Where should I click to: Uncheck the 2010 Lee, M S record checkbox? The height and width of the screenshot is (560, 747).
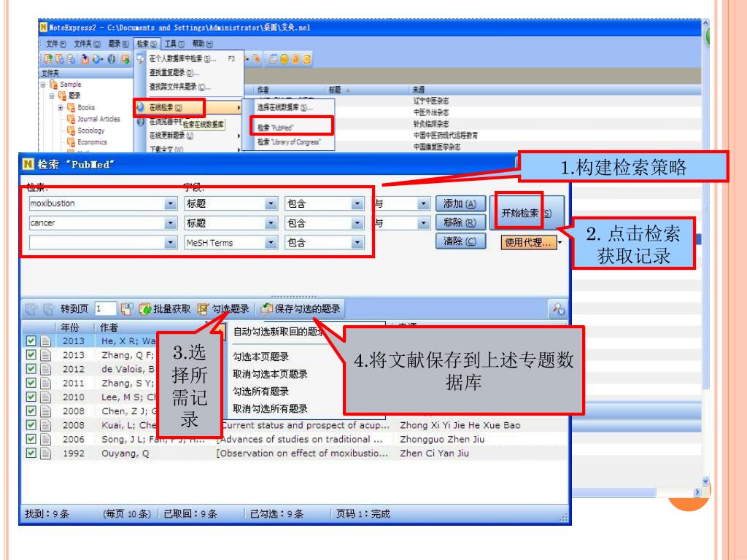pyautogui.click(x=31, y=397)
